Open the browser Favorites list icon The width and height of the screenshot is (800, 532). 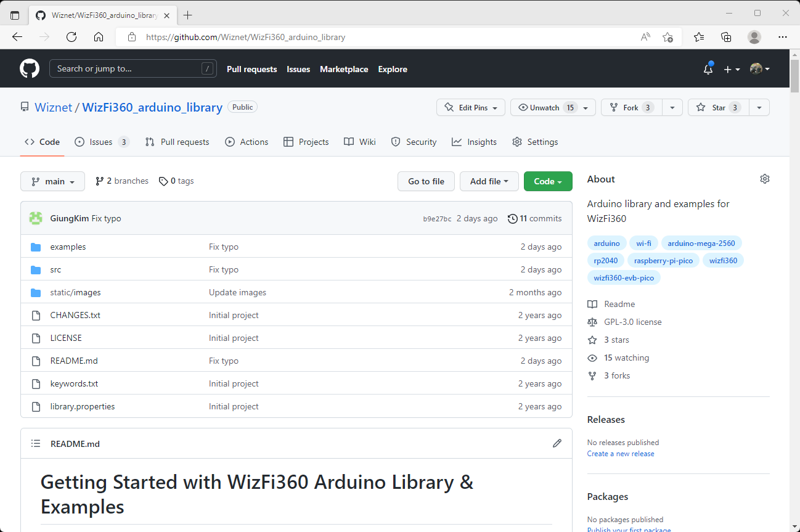click(x=699, y=37)
